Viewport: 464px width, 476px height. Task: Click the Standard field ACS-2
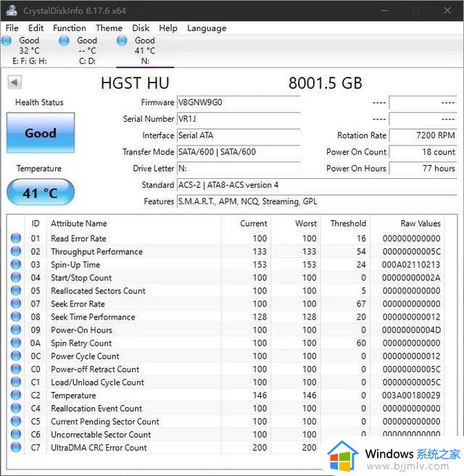pyautogui.click(x=317, y=185)
